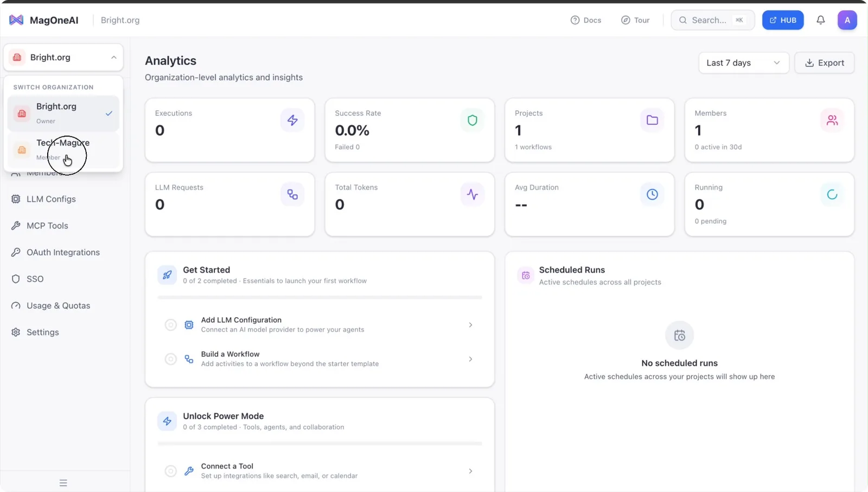The width and height of the screenshot is (868, 492).
Task: Open the Last 7 days date range dropdown
Action: [743, 63]
